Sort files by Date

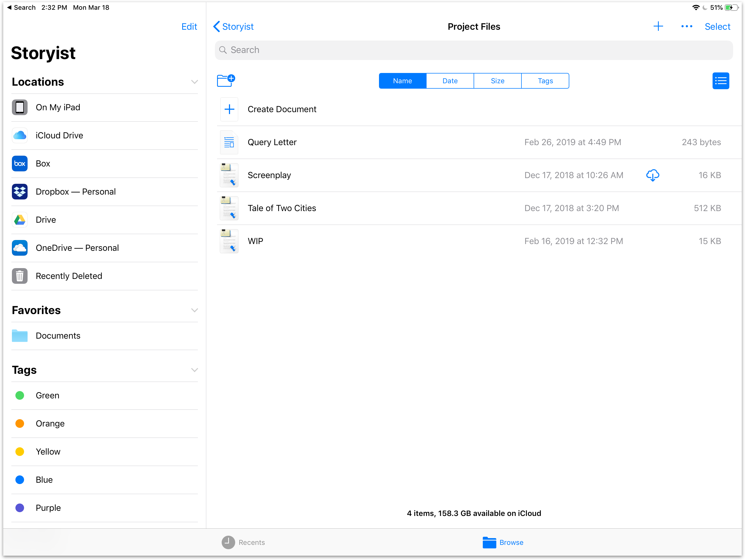[450, 81]
